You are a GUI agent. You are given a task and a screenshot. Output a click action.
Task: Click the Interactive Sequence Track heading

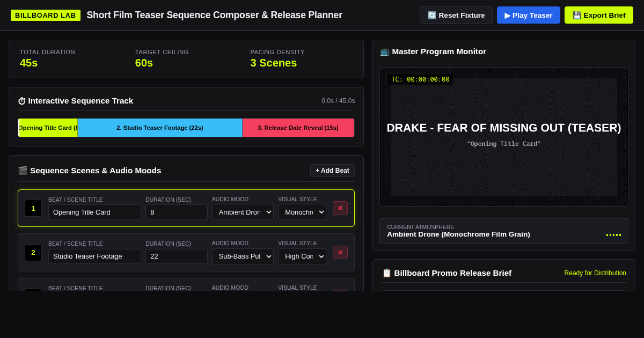76,101
